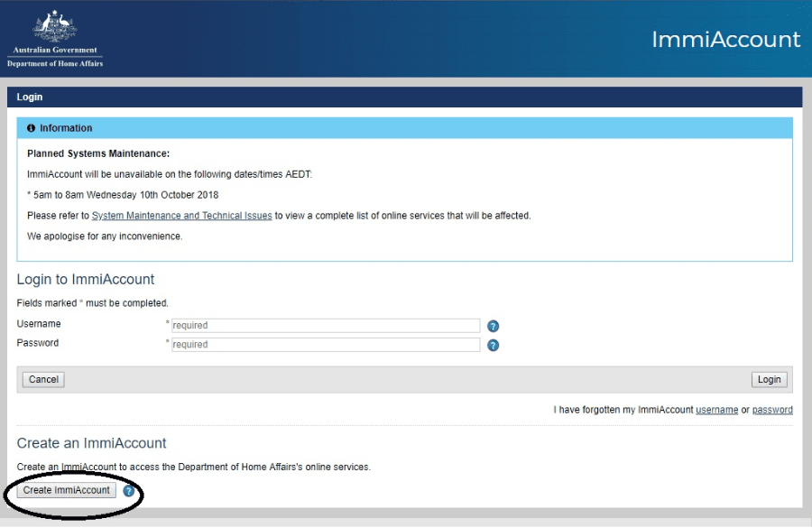812x528 pixels.
Task: Click the Create an ImmiAccount heading
Action: pyautogui.click(x=92, y=443)
